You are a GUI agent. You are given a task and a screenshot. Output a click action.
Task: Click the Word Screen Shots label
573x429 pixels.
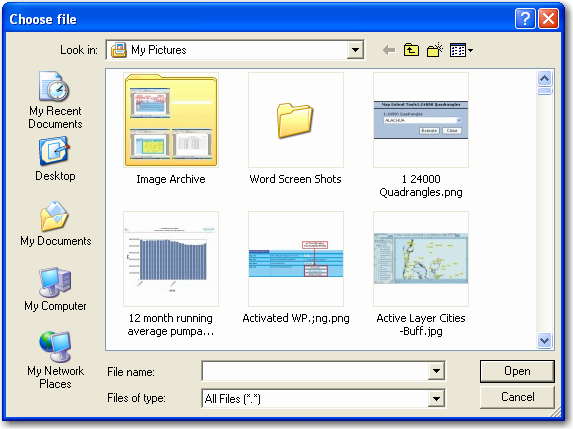coord(295,179)
